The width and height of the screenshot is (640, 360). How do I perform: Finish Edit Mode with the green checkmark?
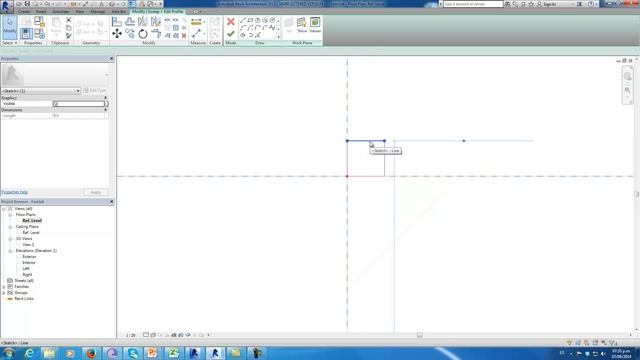[x=231, y=34]
